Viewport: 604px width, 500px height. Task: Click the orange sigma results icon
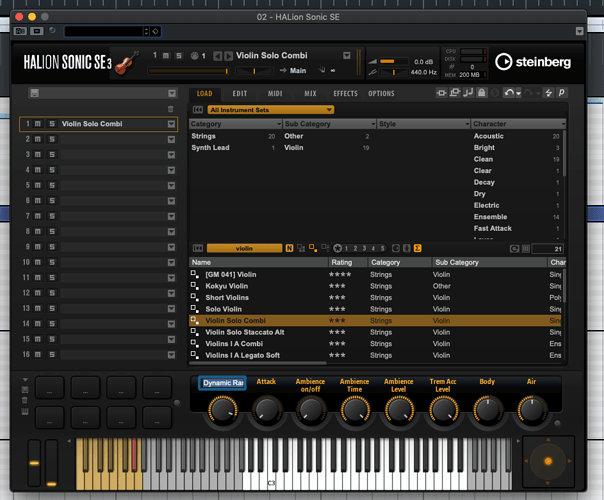[x=417, y=248]
